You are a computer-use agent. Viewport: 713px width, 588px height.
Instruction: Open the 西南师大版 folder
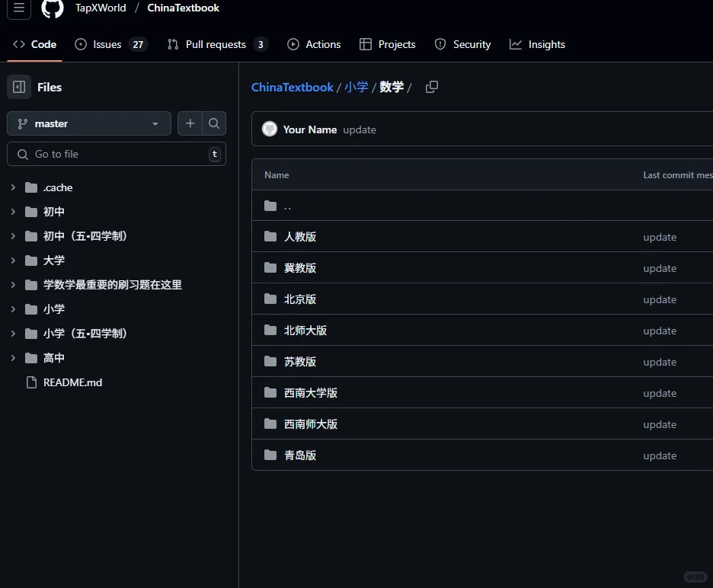click(311, 424)
